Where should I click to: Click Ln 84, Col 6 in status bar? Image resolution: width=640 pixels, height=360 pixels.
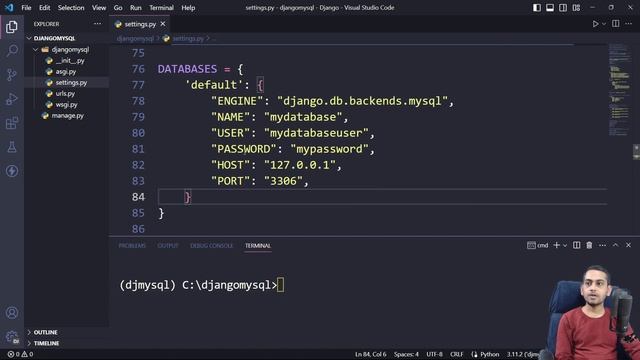370,354
